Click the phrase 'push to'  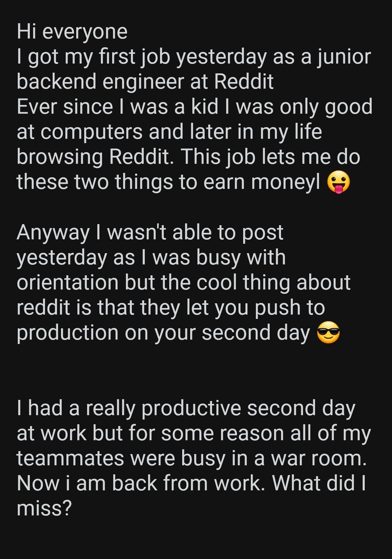coord(289,308)
